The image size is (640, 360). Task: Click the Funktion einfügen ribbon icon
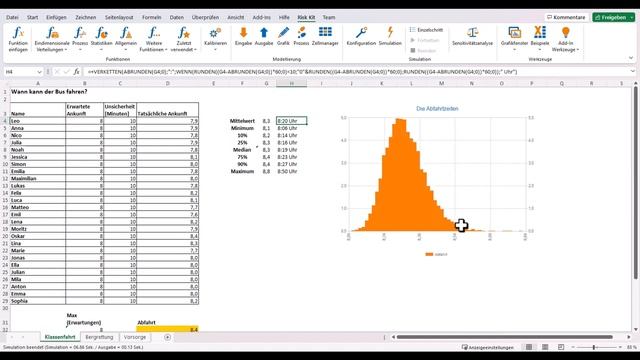pos(18,39)
